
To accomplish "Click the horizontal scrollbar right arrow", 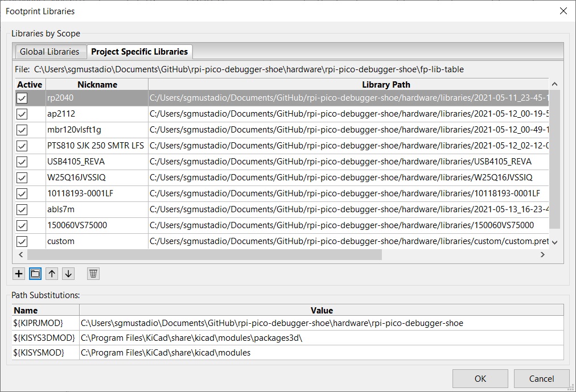I will tap(542, 255).
